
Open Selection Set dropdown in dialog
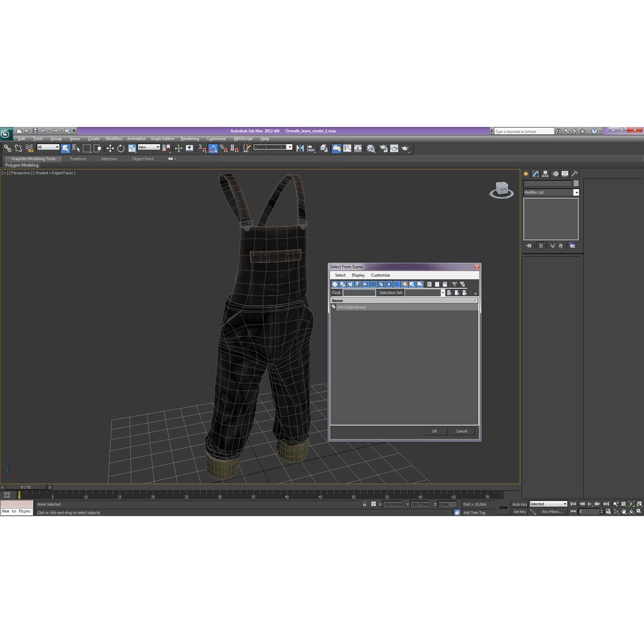click(x=442, y=293)
